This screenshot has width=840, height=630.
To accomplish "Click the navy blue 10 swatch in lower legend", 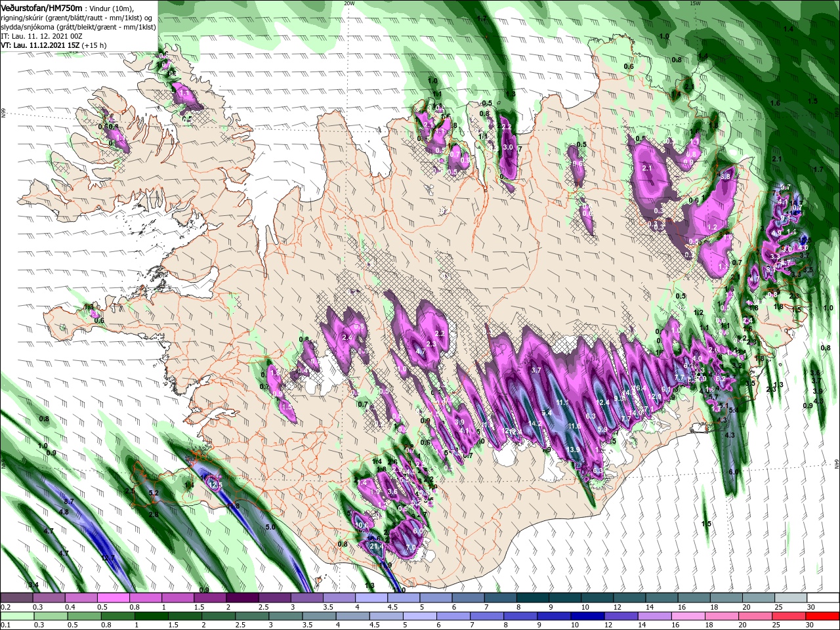I will click(588, 616).
